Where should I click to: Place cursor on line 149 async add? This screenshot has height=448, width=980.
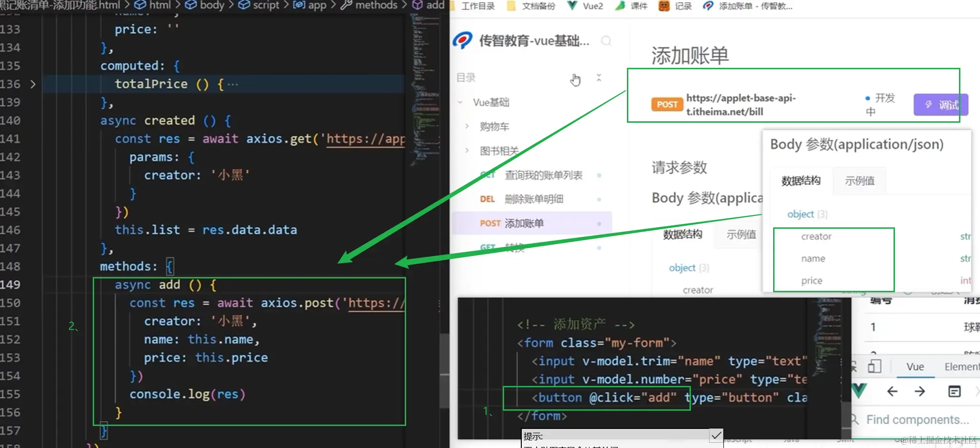click(x=165, y=285)
